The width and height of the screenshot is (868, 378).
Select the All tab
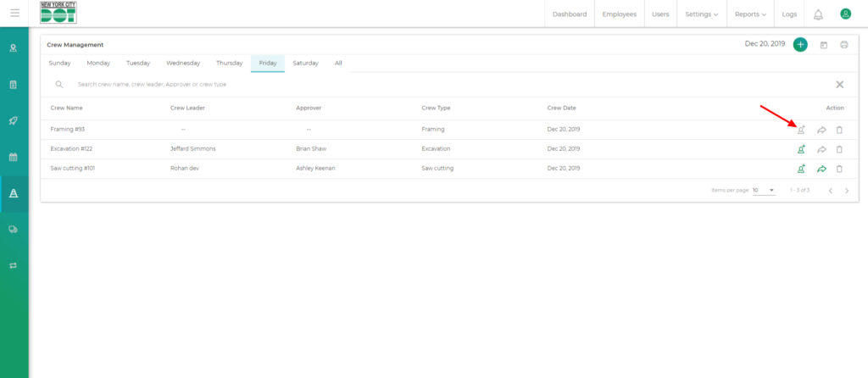tap(338, 63)
